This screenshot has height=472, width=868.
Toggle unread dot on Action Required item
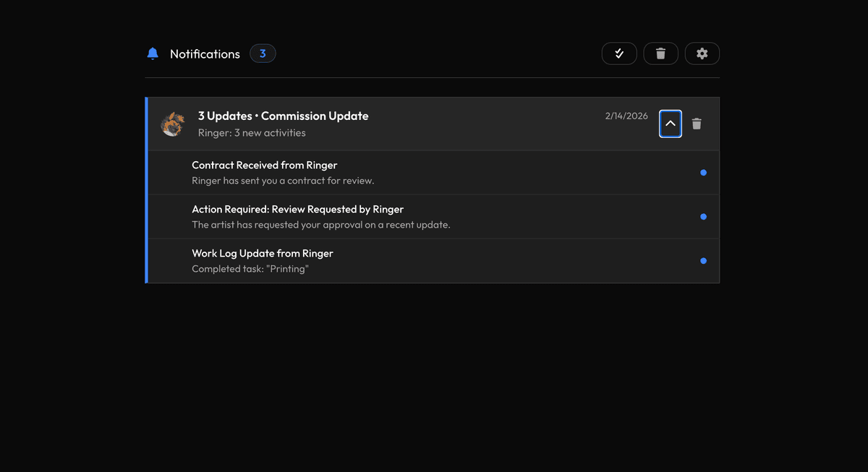pyautogui.click(x=703, y=217)
